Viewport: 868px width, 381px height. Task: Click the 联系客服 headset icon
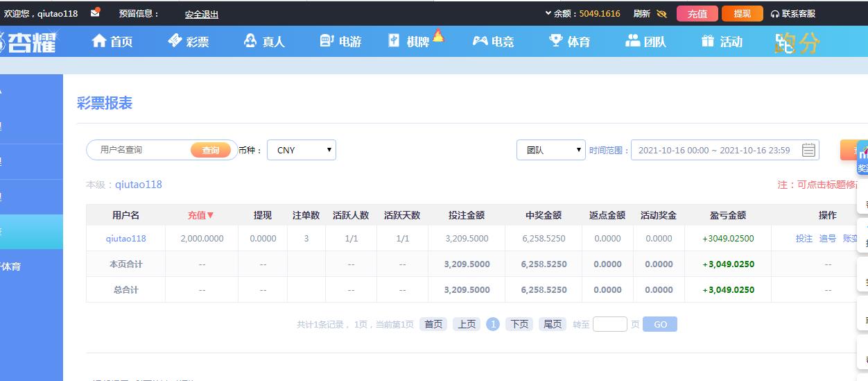click(774, 14)
